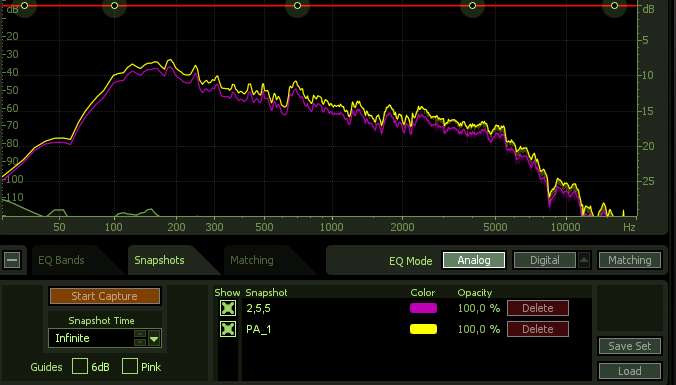Open magenta color swatch for 2,5,5
676x385 pixels.
pyautogui.click(x=423, y=308)
